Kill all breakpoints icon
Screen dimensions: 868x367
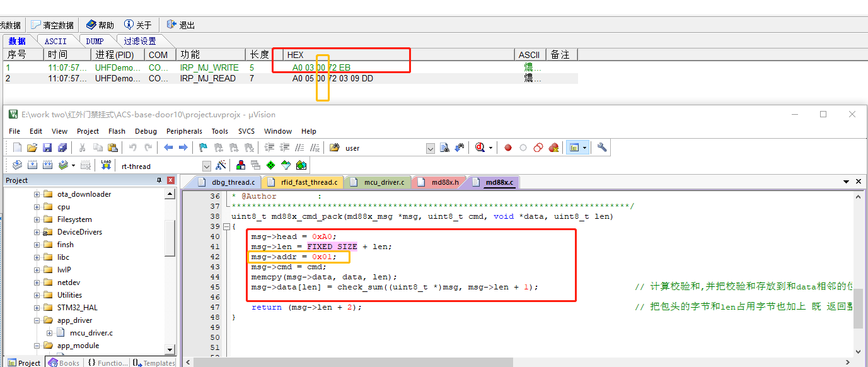553,148
